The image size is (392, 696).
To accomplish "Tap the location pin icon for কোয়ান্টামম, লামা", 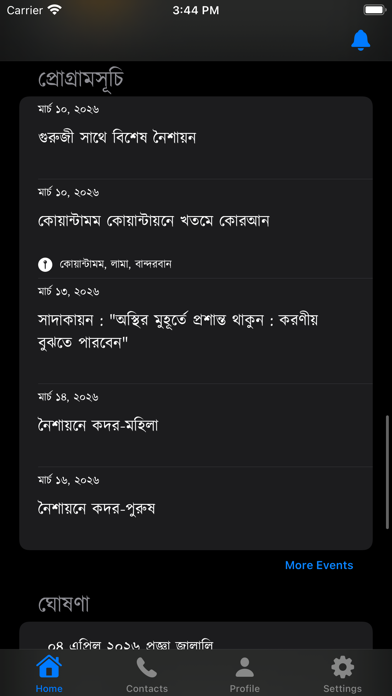I will [45, 265].
